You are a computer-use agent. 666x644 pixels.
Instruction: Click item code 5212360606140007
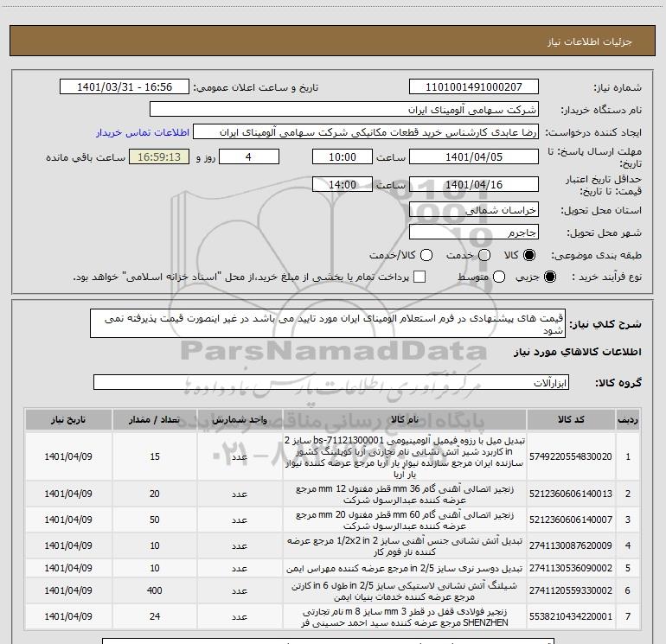[x=571, y=520]
